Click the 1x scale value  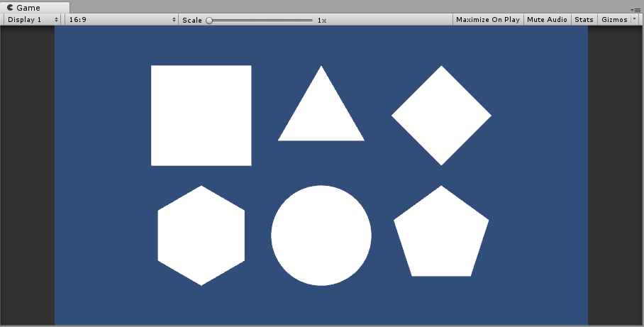coord(322,20)
